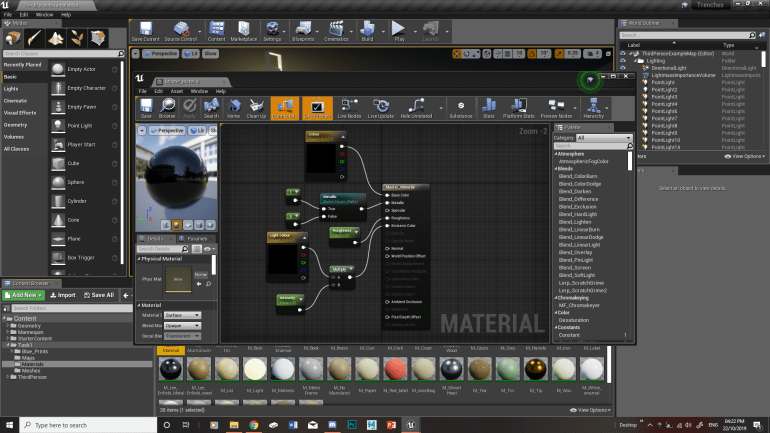Toggle Live Preview in material editor
This screenshot has height=433, width=770.
pos(317,108)
